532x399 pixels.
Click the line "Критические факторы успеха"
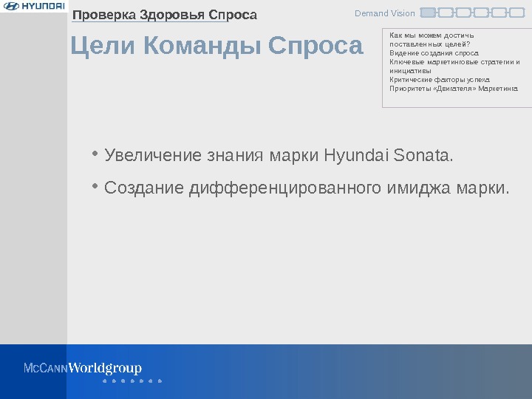pyautogui.click(x=440, y=79)
